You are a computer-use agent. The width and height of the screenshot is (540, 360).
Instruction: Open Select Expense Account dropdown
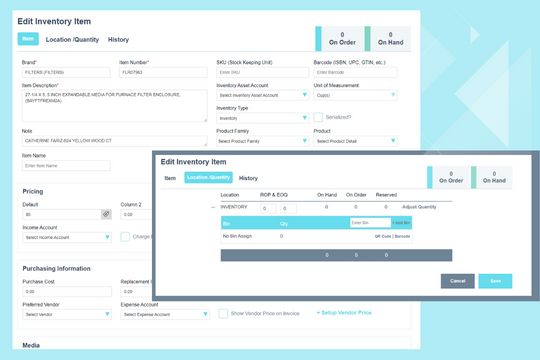click(x=165, y=314)
